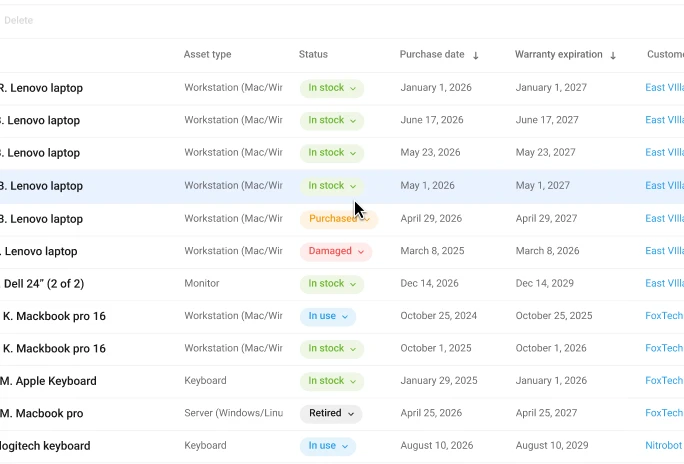684x464 pixels.
Task: Open status dropdown for the May 1, 2026 laptop
Action: [x=332, y=186]
